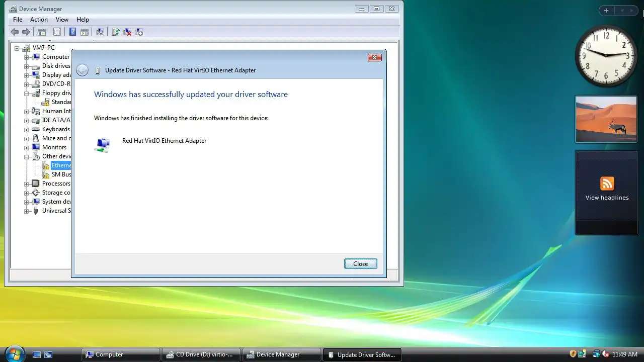Click the desert photo slideshow gadget
The width and height of the screenshot is (644, 362).
(x=606, y=119)
